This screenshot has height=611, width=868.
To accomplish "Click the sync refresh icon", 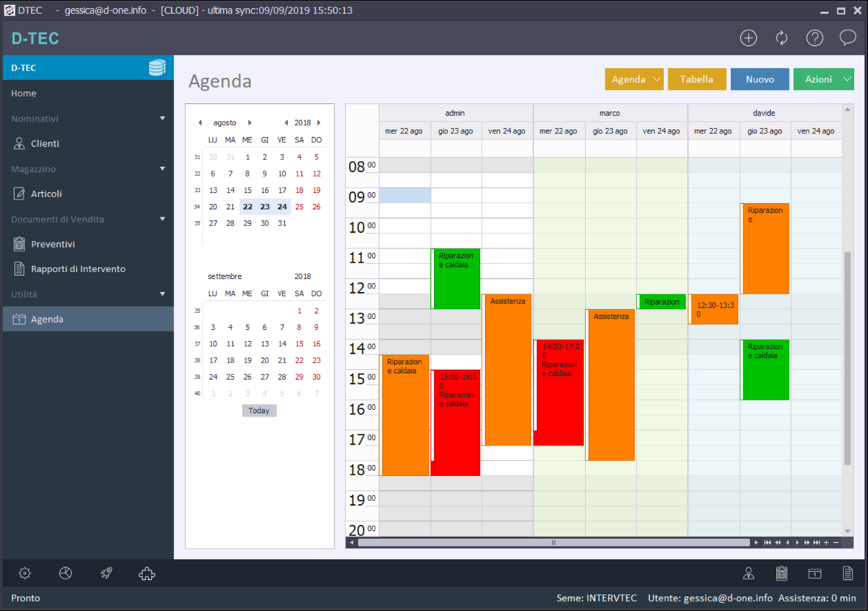I will coord(781,38).
